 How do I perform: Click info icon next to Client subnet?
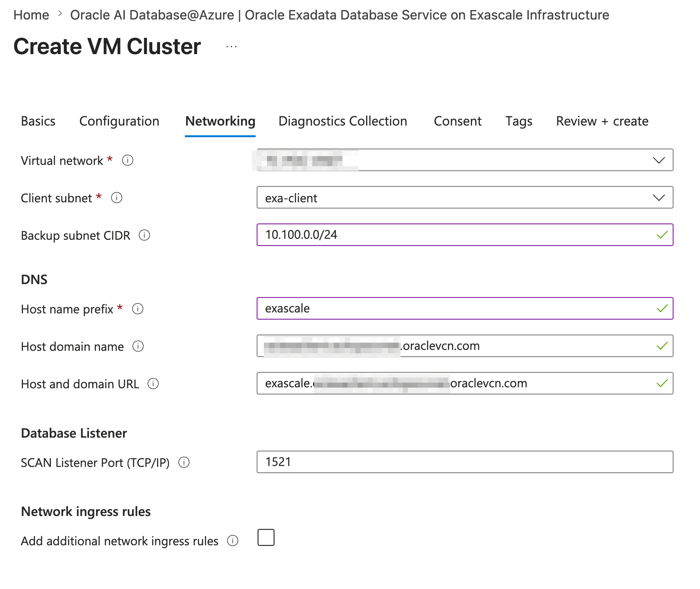116,198
